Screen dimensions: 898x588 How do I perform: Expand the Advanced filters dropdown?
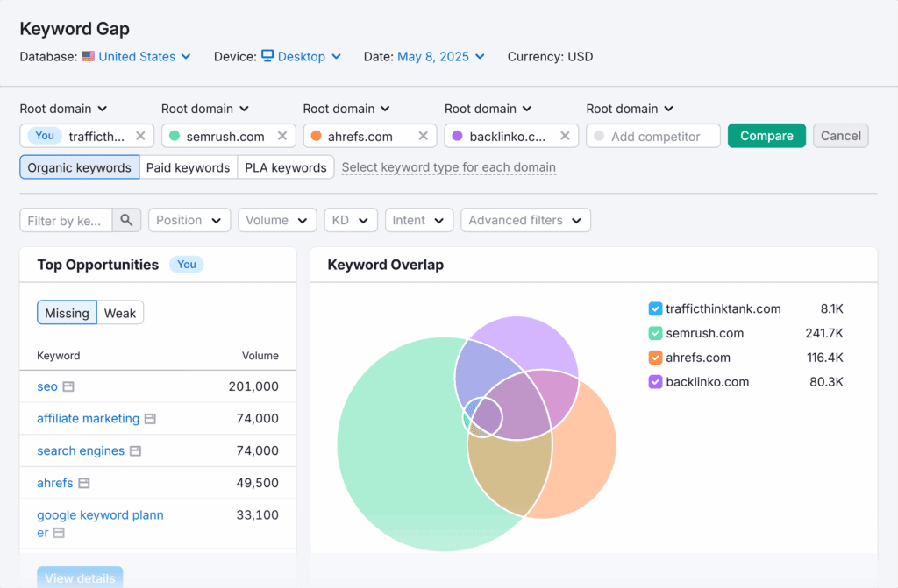[x=525, y=221]
